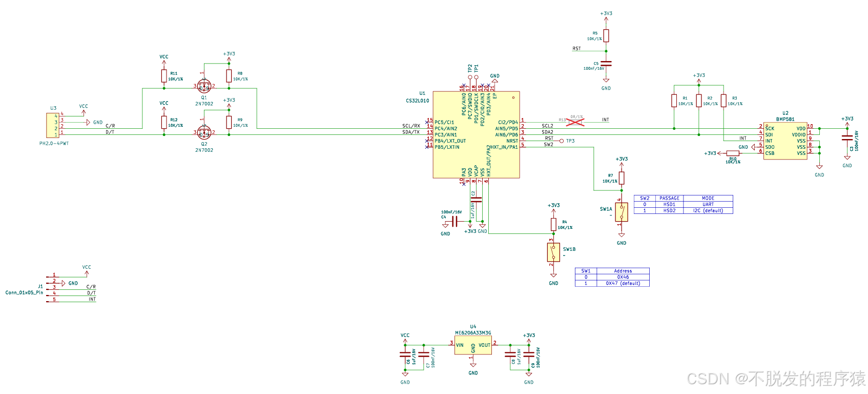Image resolution: width=868 pixels, height=394 pixels.
Task: Select capacitor C4 symbol
Action: (x=454, y=222)
